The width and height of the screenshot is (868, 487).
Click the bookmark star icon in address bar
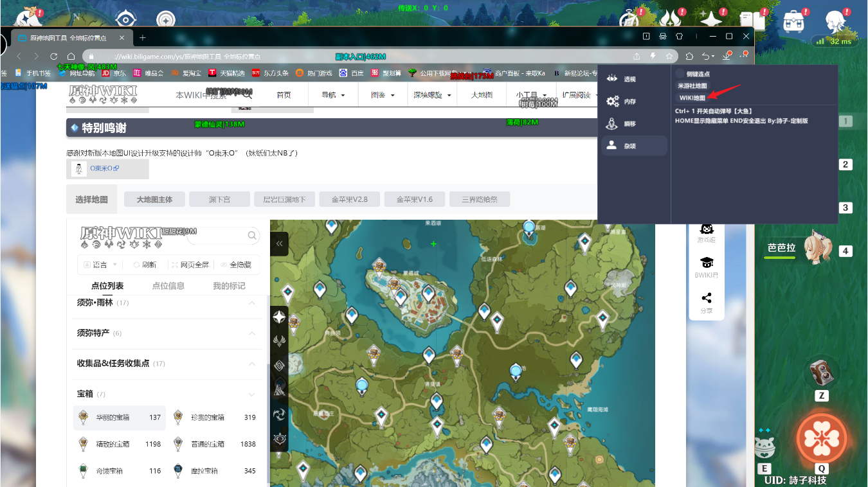click(669, 57)
